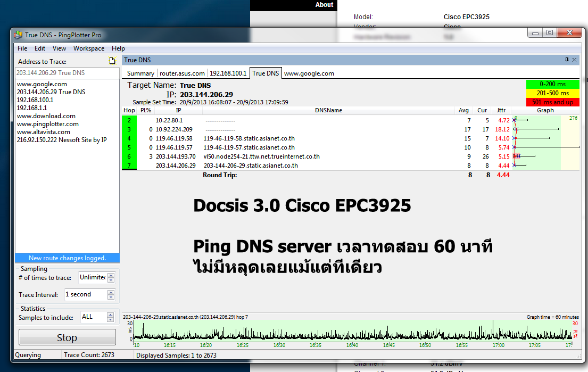Viewport: 588px width, 372px height.
Task: Close the True DNS panel
Action: point(574,60)
